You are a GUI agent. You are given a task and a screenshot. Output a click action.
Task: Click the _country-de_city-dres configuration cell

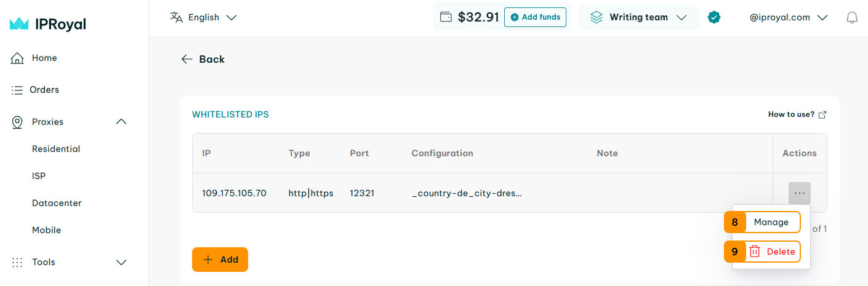(x=467, y=193)
